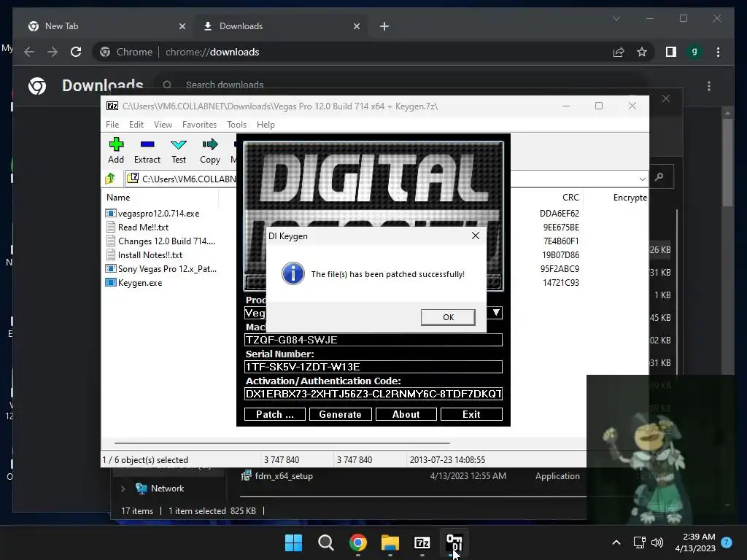Image resolution: width=747 pixels, height=560 pixels.
Task: Open a new Chrome tab with plus
Action: [384, 26]
